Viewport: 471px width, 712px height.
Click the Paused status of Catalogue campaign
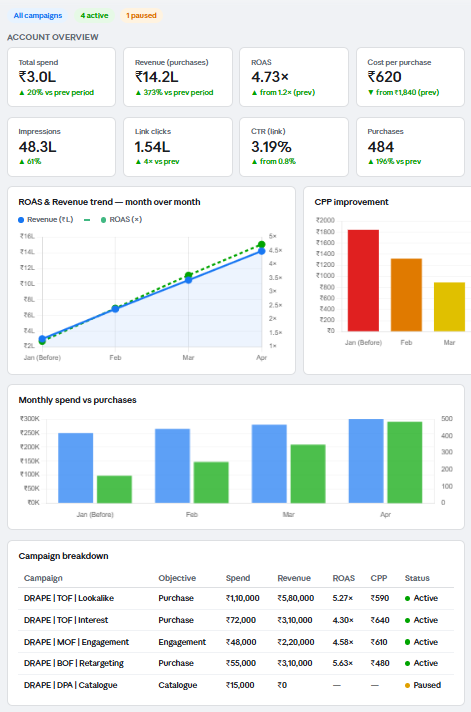423,685
